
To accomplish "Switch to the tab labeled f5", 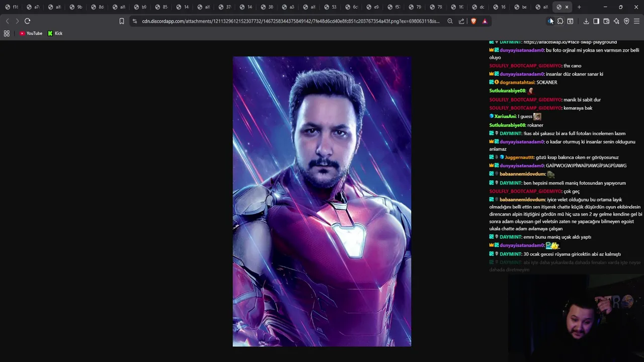I will pos(394,7).
